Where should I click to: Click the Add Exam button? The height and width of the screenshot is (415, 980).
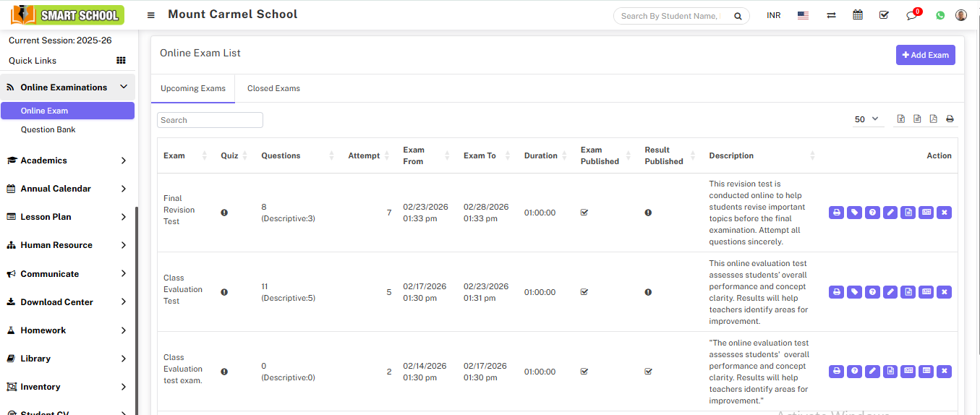point(925,55)
